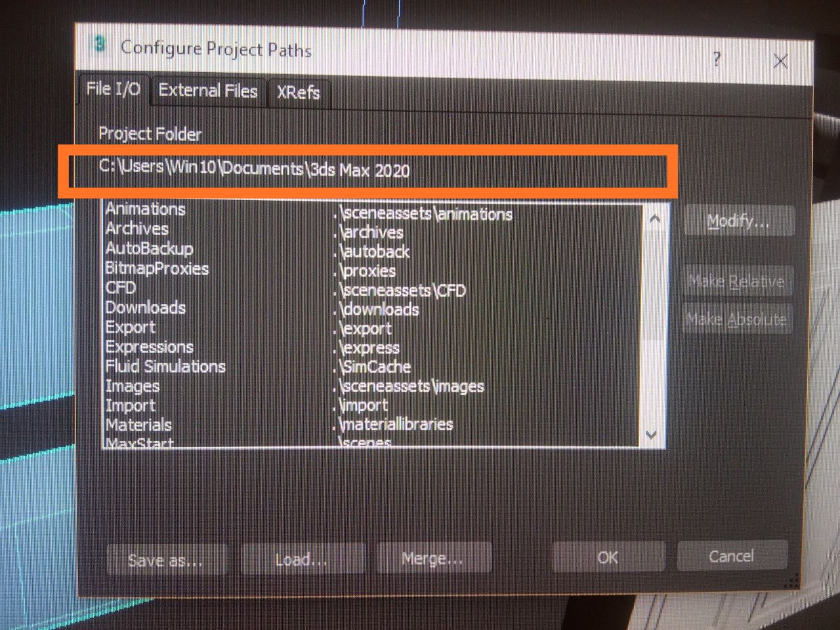This screenshot has height=630, width=840.
Task: Select the Archives path row
Action: click(373, 230)
